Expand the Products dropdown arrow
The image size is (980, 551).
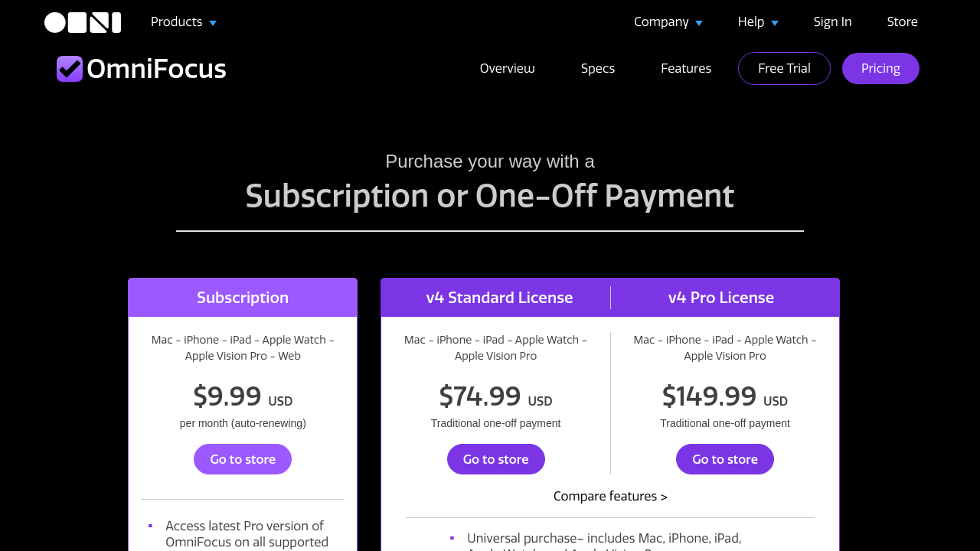[213, 23]
